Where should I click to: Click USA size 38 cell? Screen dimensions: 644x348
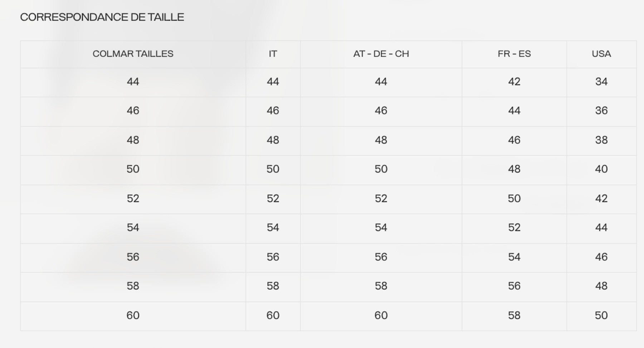pos(601,140)
